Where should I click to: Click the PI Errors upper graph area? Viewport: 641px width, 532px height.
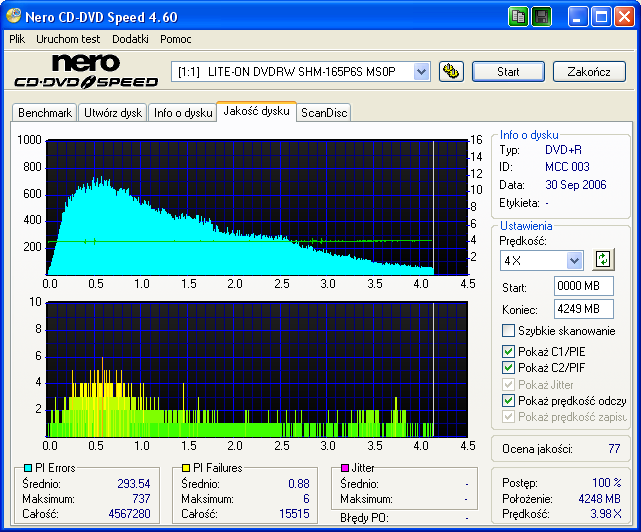[x=257, y=207]
